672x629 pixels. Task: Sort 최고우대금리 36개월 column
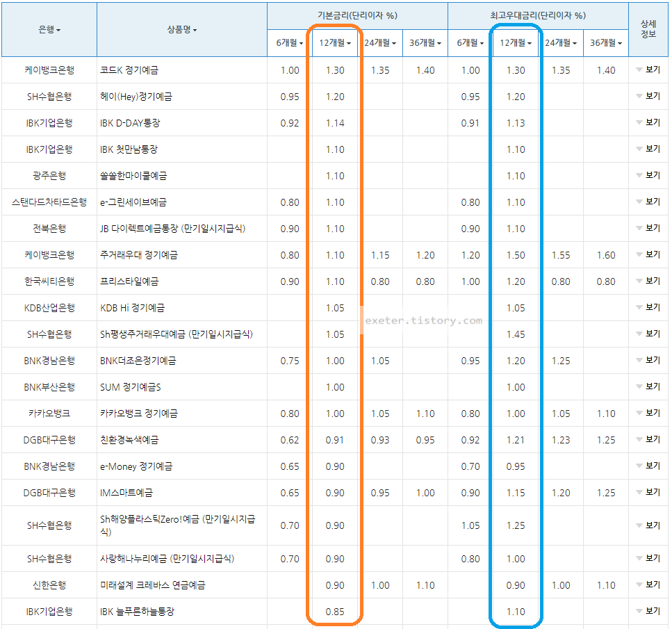(606, 43)
